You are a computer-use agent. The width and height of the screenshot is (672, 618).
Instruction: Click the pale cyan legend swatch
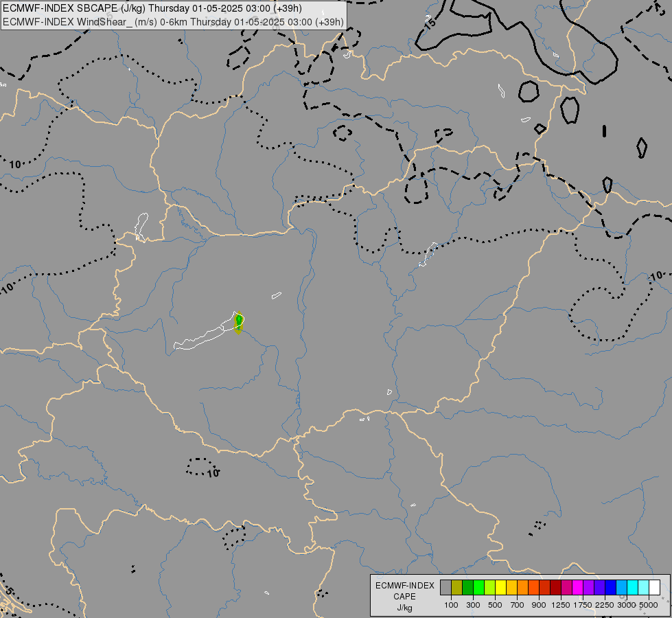(643, 588)
